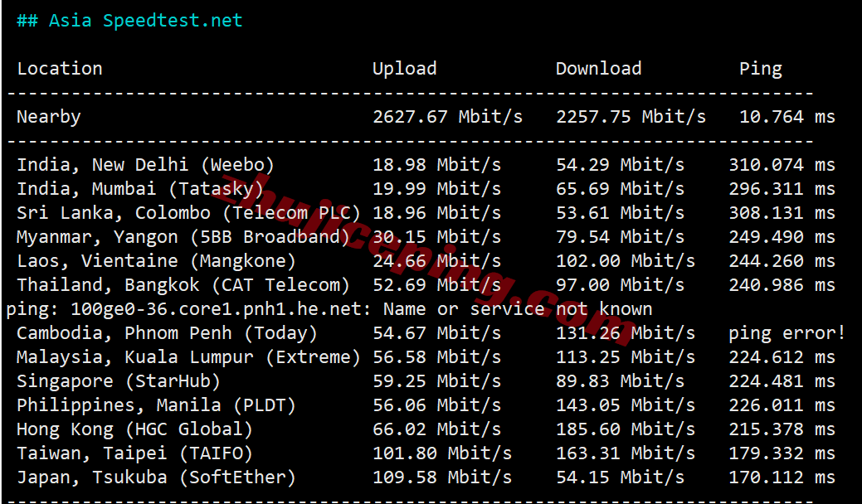Select the Nearby ping 10.764 ms
Image resolution: width=862 pixels, height=504 pixels.
(x=787, y=117)
